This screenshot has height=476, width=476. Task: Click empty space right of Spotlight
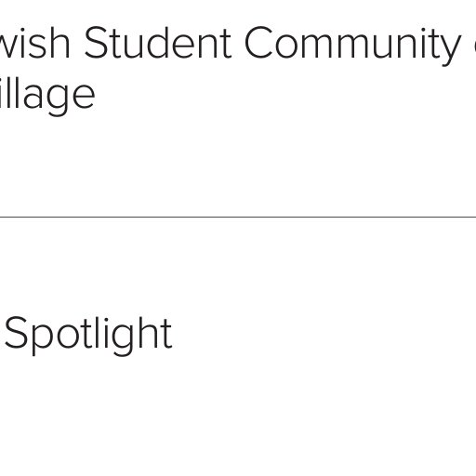tap(323, 336)
